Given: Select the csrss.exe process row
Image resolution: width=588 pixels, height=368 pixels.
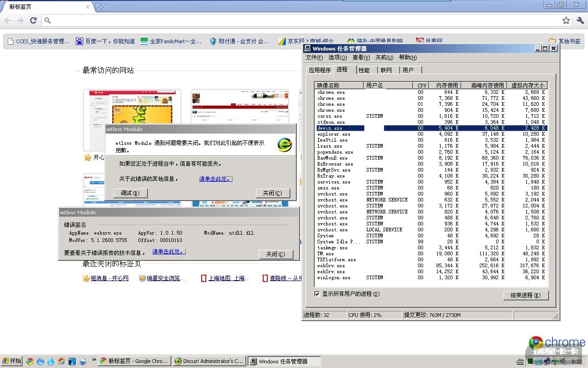Looking at the screenshot, I should (431, 116).
